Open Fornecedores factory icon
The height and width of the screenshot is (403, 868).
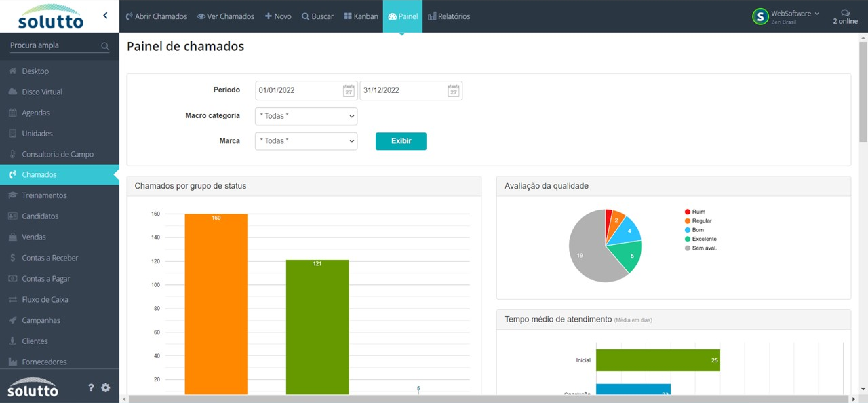[x=13, y=361]
